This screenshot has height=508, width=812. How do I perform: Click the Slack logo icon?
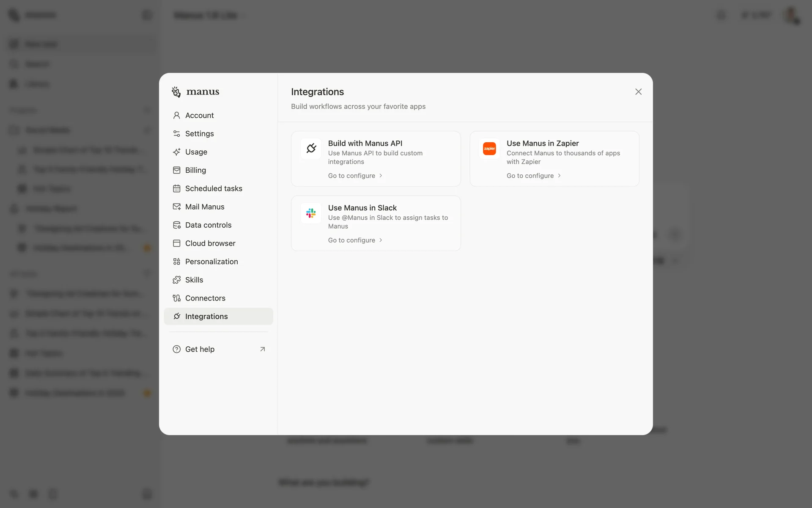pyautogui.click(x=311, y=213)
